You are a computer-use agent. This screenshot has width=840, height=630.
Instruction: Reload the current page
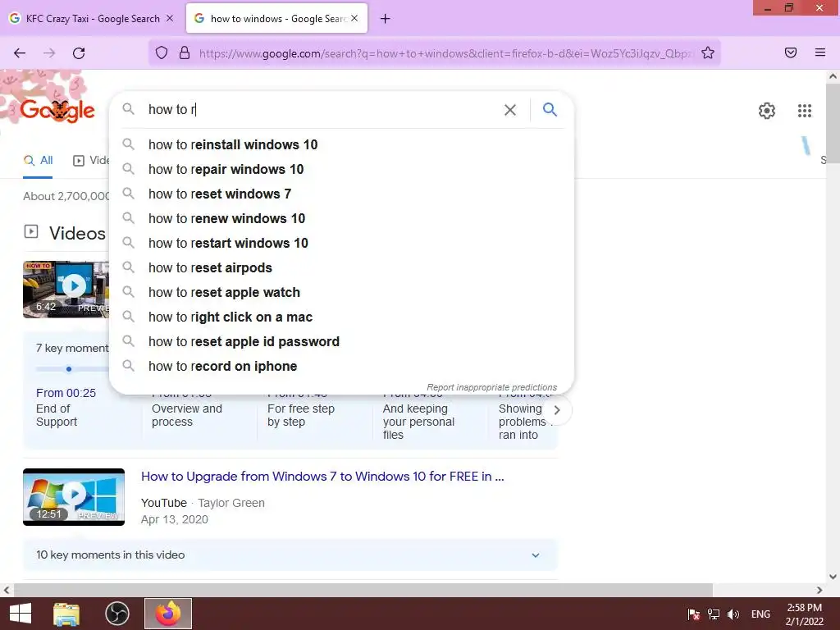coord(79,53)
